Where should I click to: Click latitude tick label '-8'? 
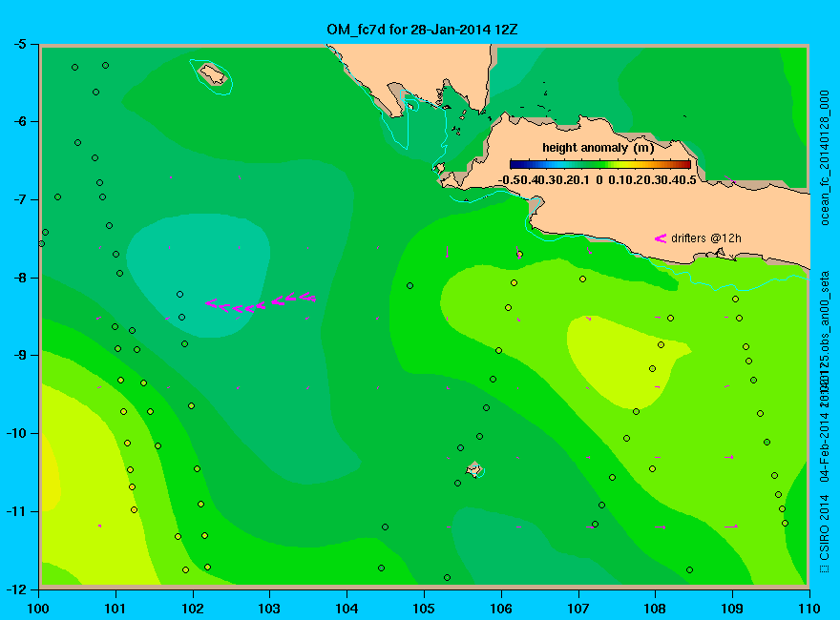19,278
